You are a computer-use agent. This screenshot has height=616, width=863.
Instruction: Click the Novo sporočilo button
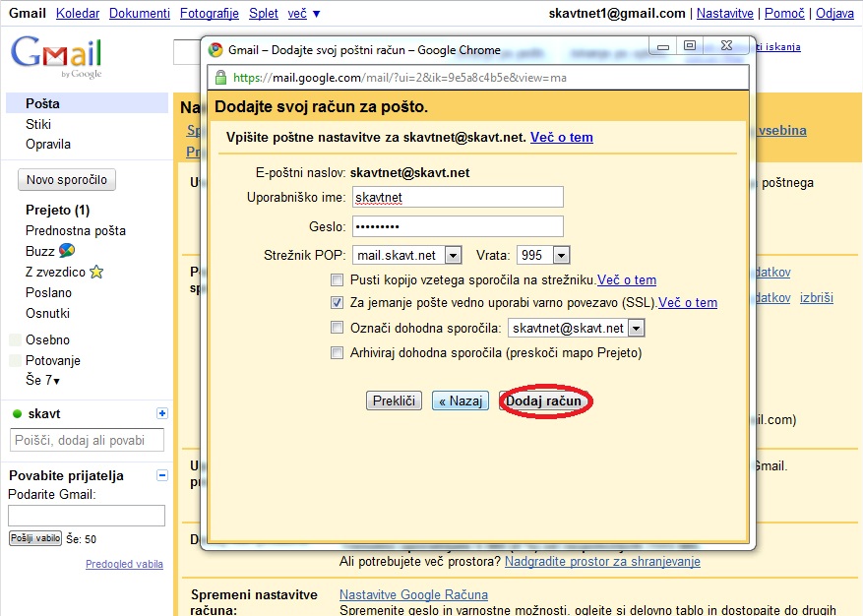[67, 179]
